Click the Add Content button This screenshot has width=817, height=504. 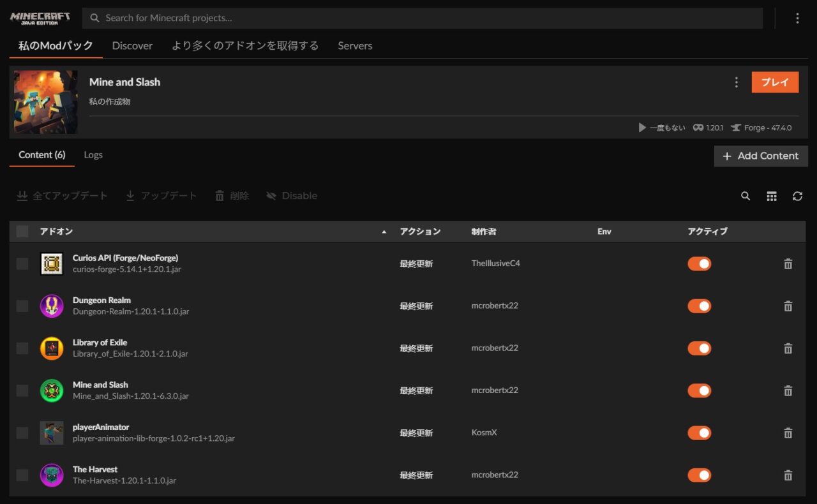[761, 156]
